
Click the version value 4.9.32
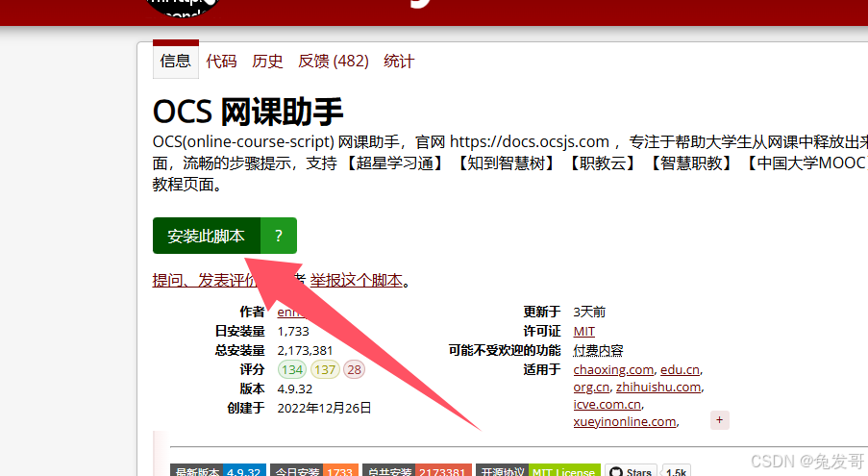(x=295, y=388)
